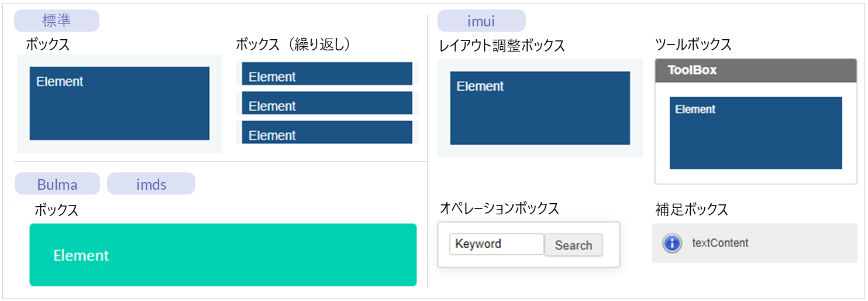Screen dimensions: 868x301
Task: Select the second repeated Element row
Action: [327, 104]
